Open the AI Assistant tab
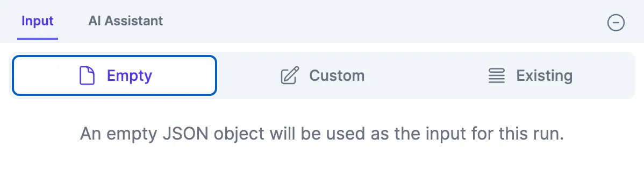 point(126,20)
